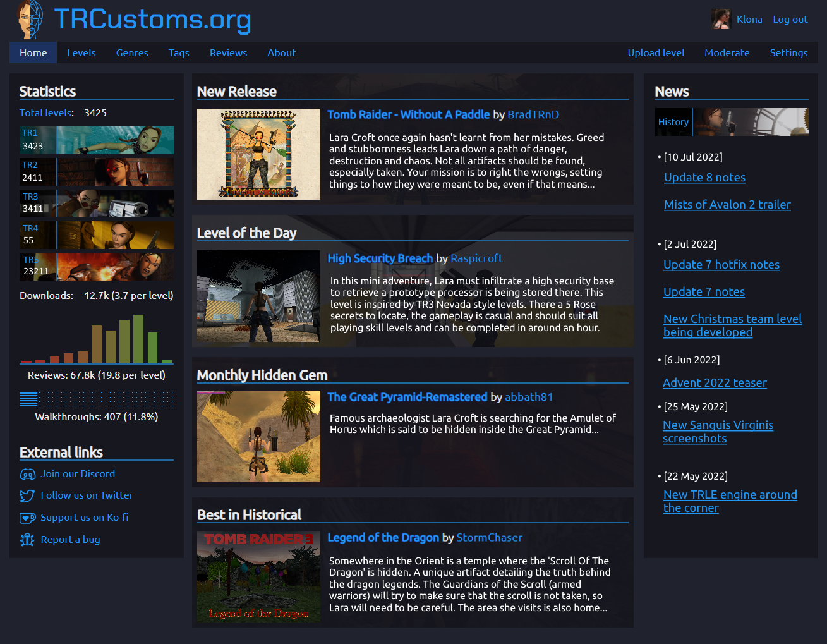
Task: View the Mists of Avalon 2 trailer link
Action: (x=727, y=205)
